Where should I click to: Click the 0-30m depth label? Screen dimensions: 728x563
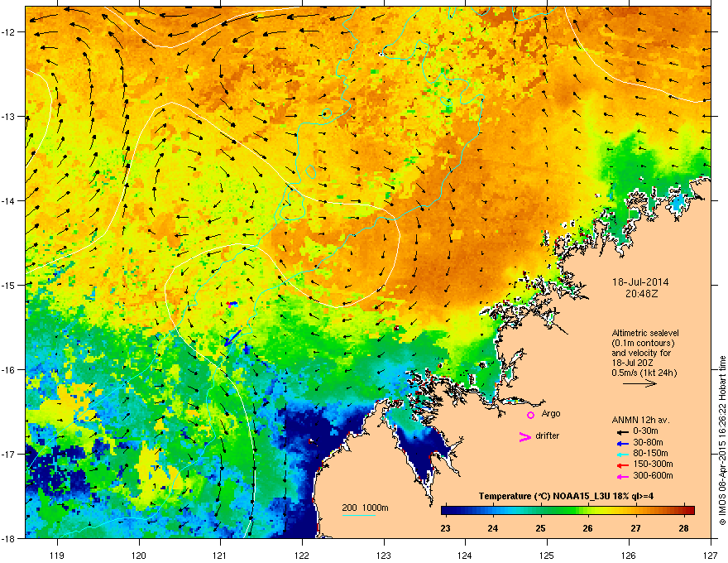pyautogui.click(x=645, y=431)
